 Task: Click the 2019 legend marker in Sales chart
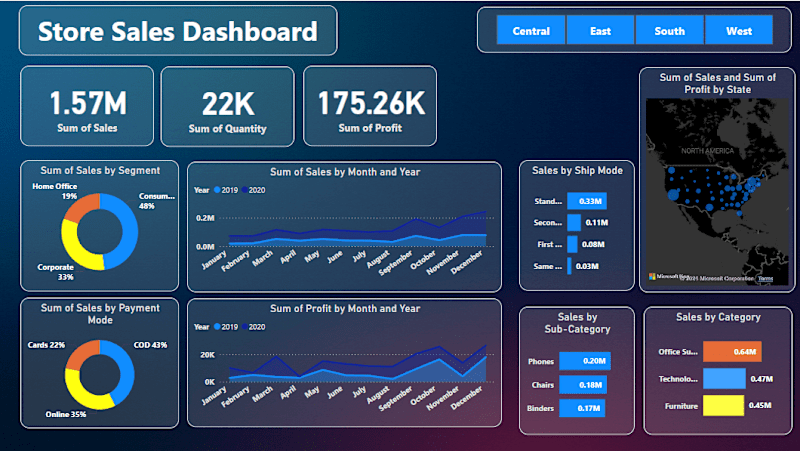(x=217, y=190)
